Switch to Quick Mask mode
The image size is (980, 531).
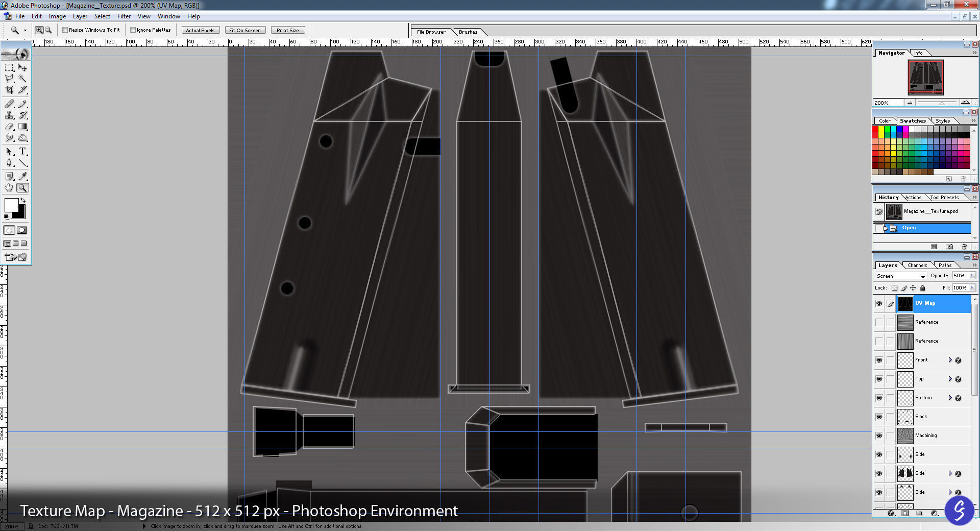click(21, 230)
